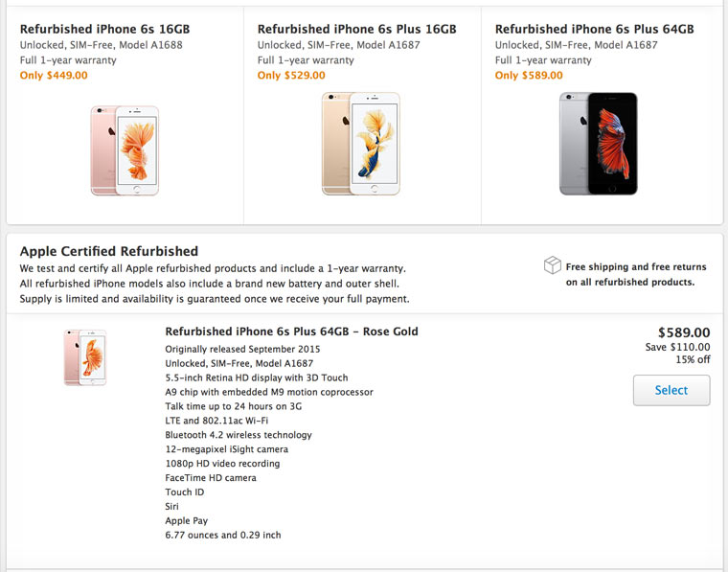Click the Save $110.00 savings text
The width and height of the screenshot is (728, 572).
(x=677, y=347)
